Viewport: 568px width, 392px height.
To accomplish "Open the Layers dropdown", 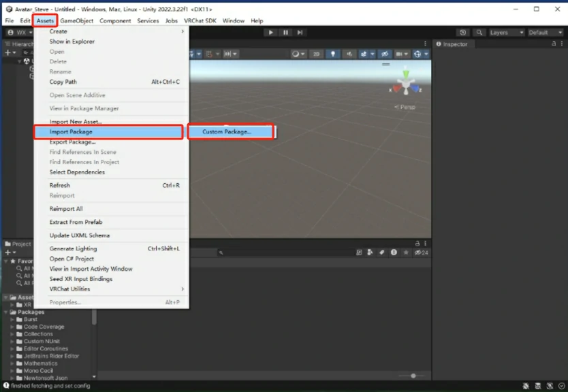I will [x=507, y=32].
